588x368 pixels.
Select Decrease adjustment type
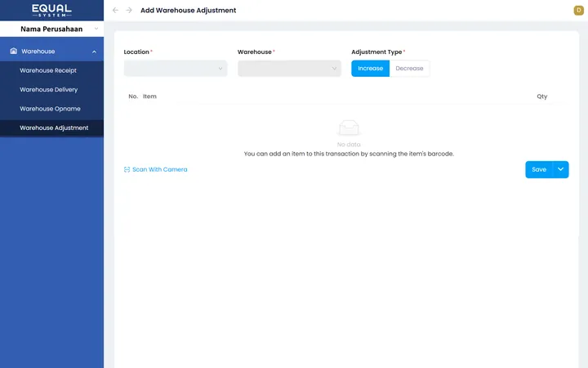click(x=409, y=69)
